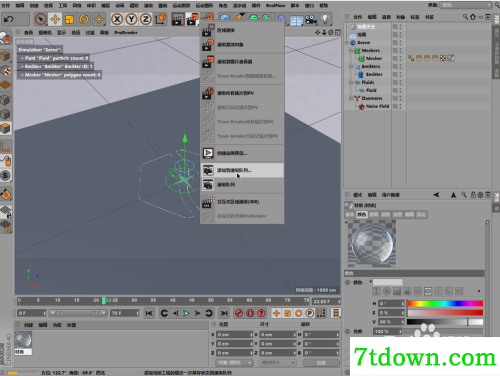The width and height of the screenshot is (500, 376).
Task: Collapse the material preview disclosure triangle
Action: (x=346, y=222)
